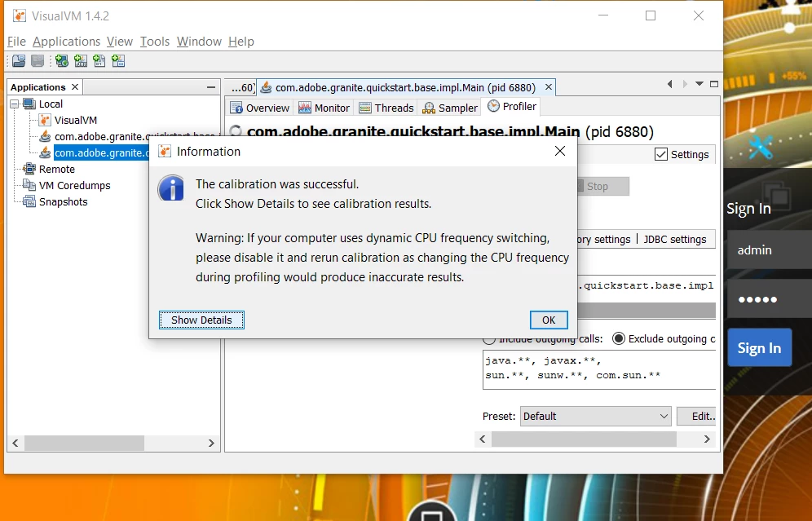The image size is (812, 521).
Task: Click the Java cup icon of highlighted application
Action: click(46, 152)
